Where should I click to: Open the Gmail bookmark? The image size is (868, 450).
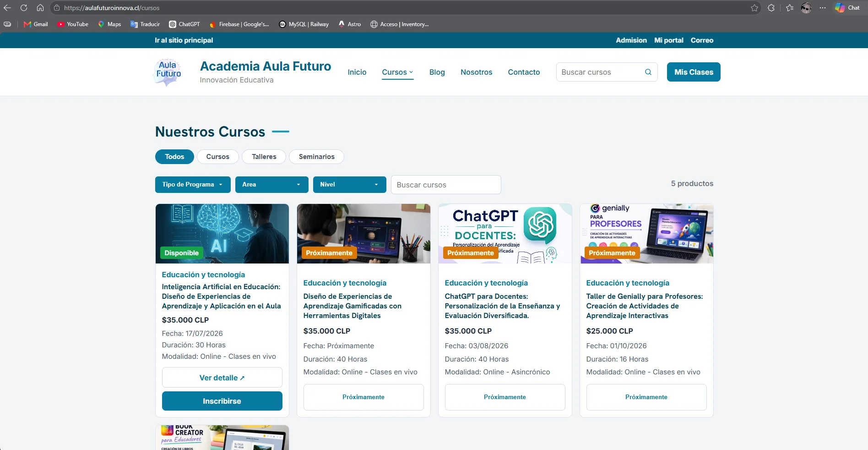36,24
